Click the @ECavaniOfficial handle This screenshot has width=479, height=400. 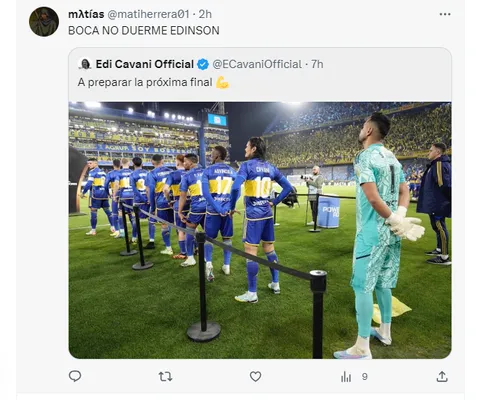pos(257,64)
